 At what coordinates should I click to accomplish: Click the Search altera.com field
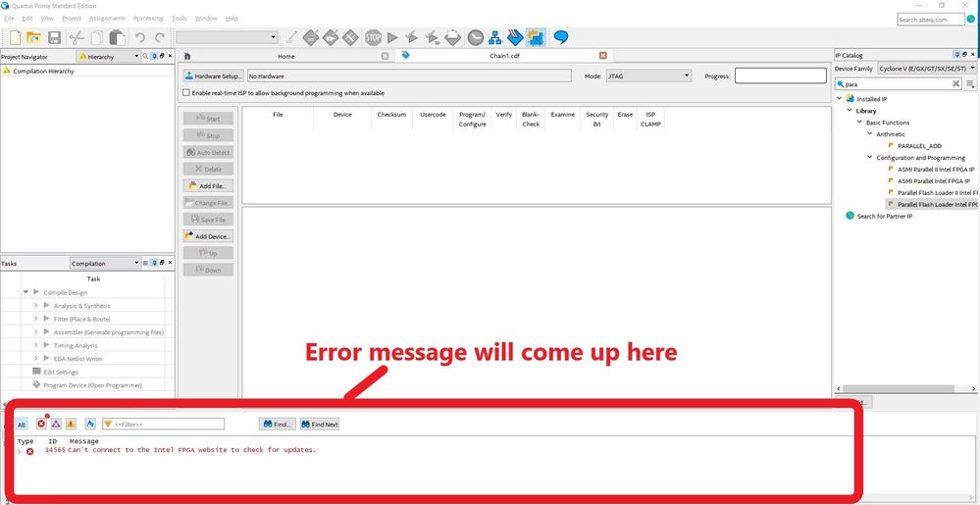931,20
